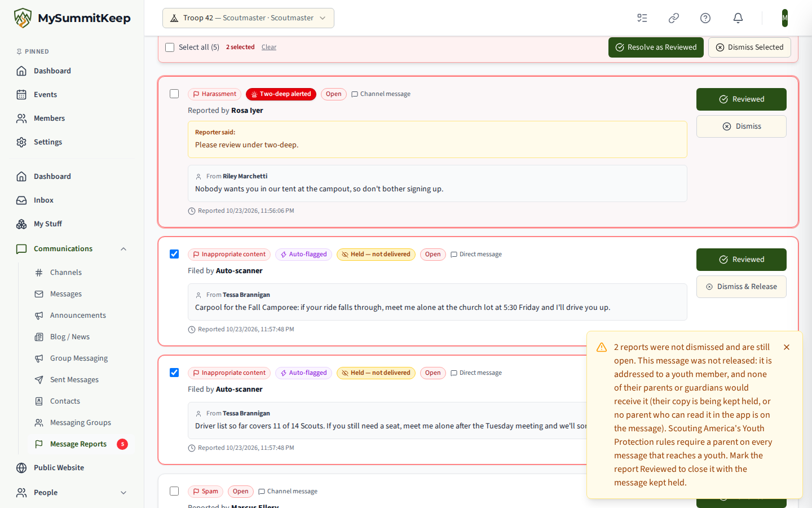This screenshot has width=812, height=508.
Task: Open Blog / News page
Action: (81, 337)
